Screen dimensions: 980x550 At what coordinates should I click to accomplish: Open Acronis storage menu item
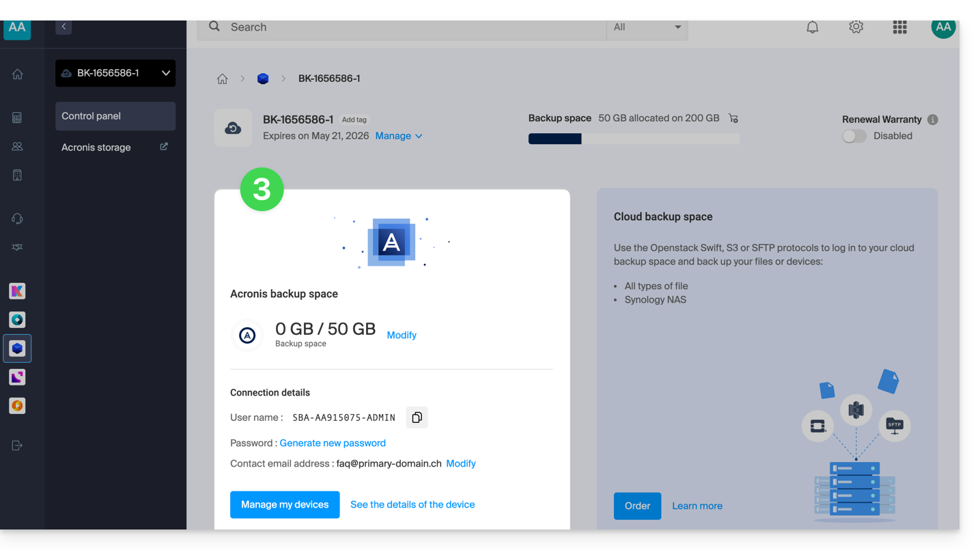pos(96,148)
